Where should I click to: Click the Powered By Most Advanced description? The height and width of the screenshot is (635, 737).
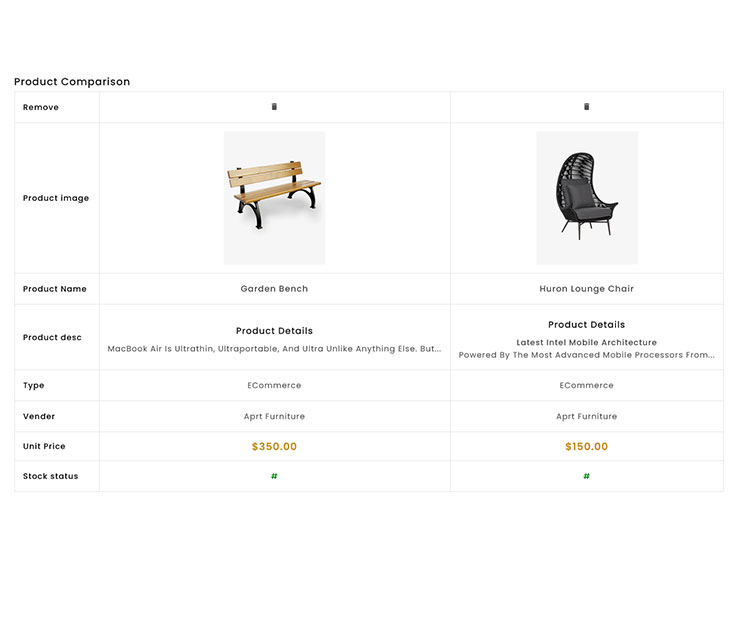pos(587,355)
